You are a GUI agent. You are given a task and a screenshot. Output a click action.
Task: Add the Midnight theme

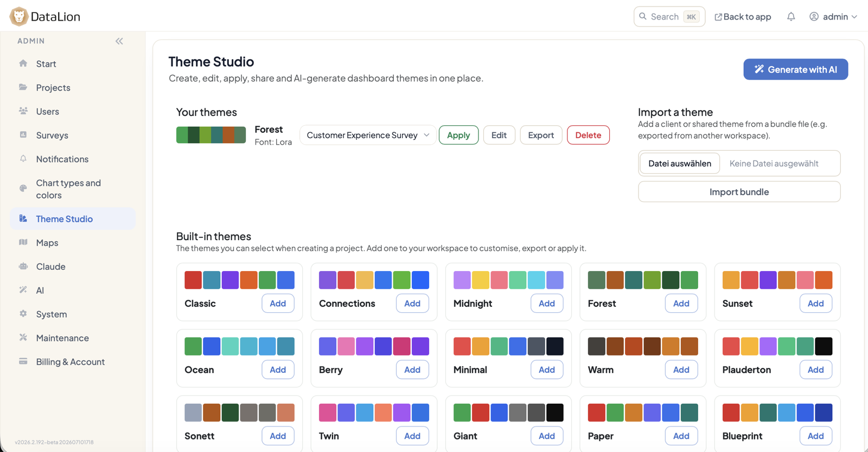(547, 304)
